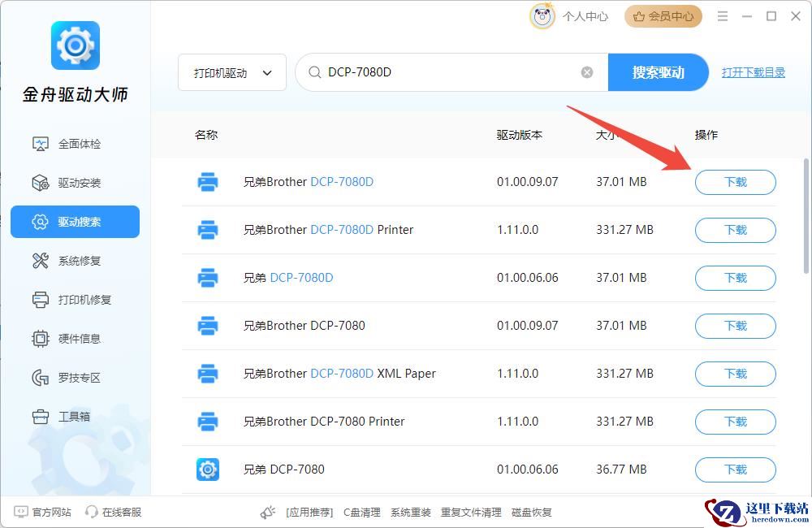Download 兄弟Brother DCP-7080 version 01.00.09.07
812x528 pixels.
tap(736, 326)
